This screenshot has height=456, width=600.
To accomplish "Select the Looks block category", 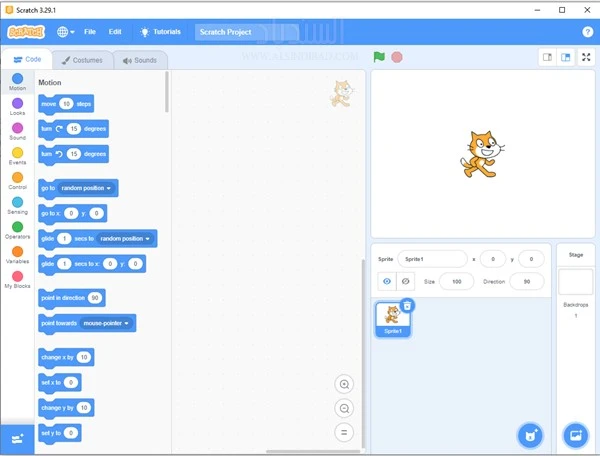I will coord(18,106).
